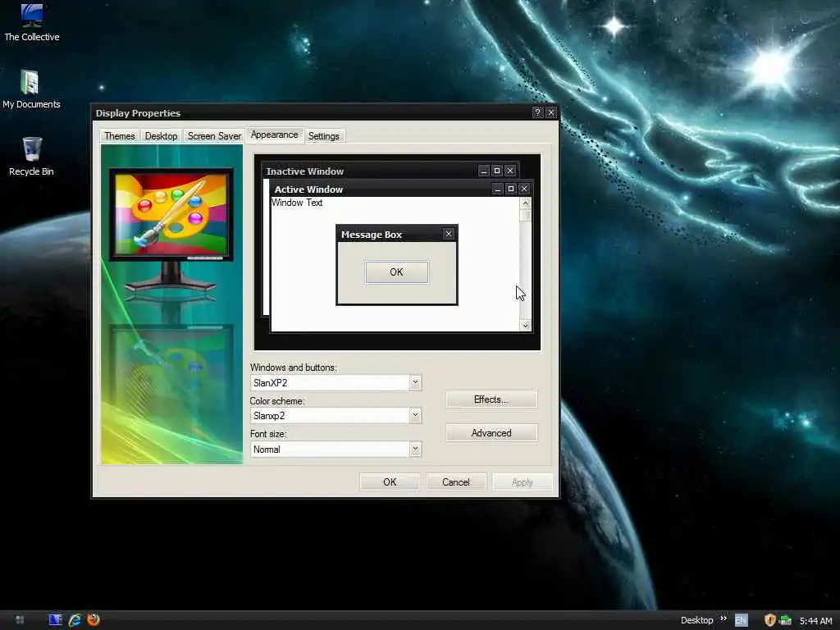Open the Effects... dialog

tap(491, 399)
